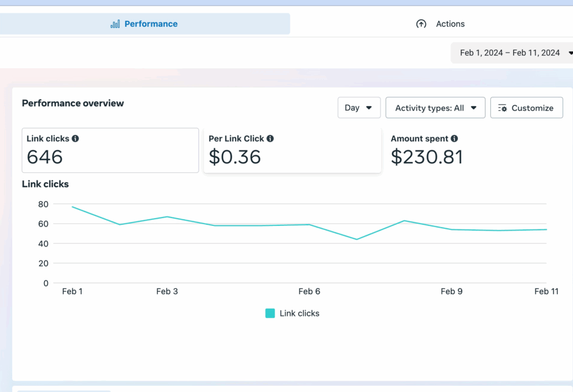View info tooltip beside Per Link Click
Screen dimensions: 573x392
pyautogui.click(x=272, y=138)
